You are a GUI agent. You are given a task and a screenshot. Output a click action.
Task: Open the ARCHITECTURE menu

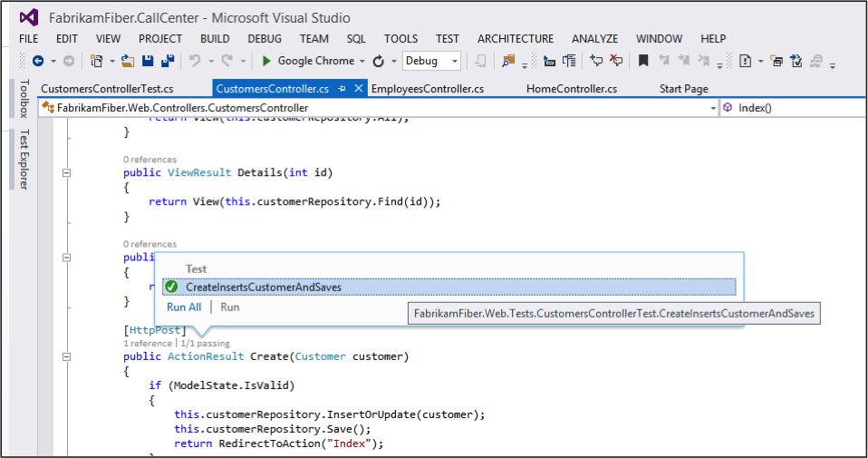516,39
